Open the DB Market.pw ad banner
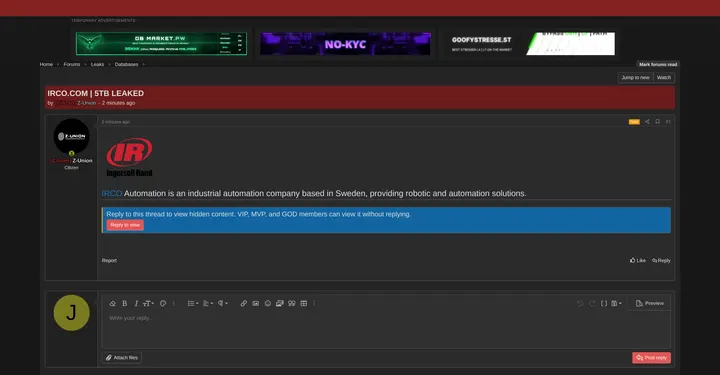720x375 pixels. (161, 44)
